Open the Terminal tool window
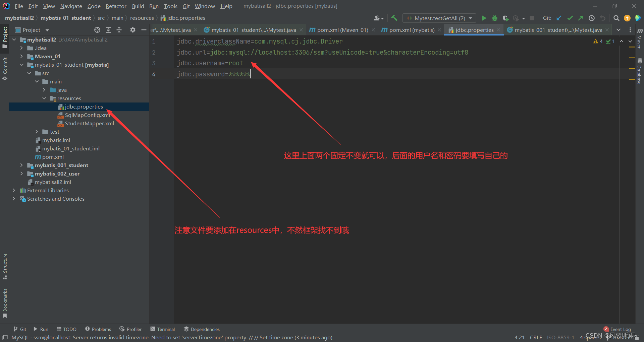 163,329
